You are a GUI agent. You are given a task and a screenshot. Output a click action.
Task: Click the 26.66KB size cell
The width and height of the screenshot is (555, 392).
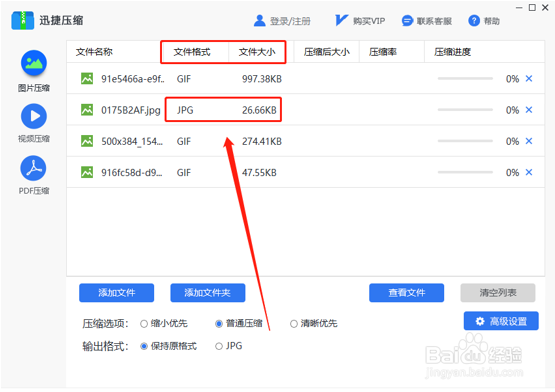[x=259, y=110]
